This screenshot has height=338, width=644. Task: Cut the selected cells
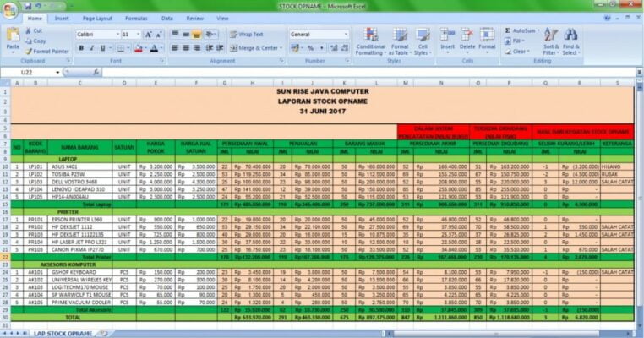tap(34, 30)
